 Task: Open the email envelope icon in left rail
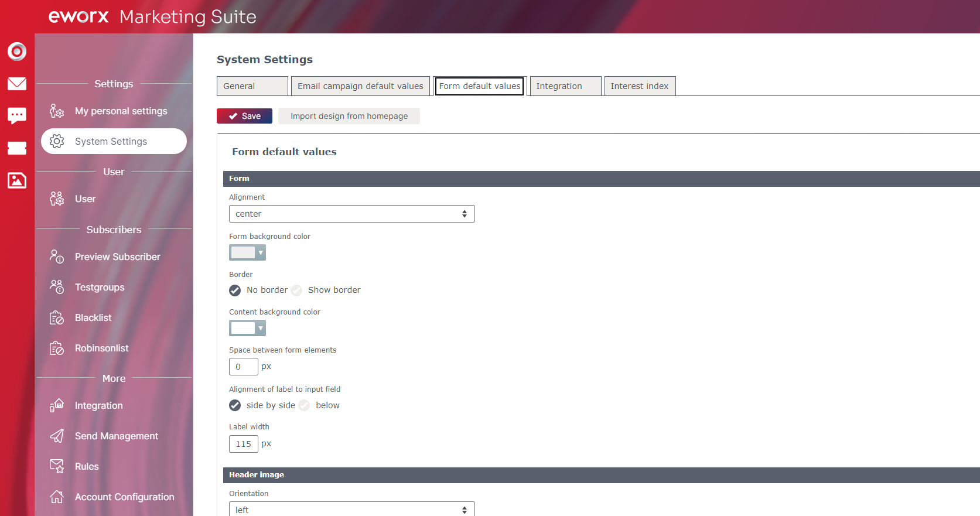pos(17,84)
